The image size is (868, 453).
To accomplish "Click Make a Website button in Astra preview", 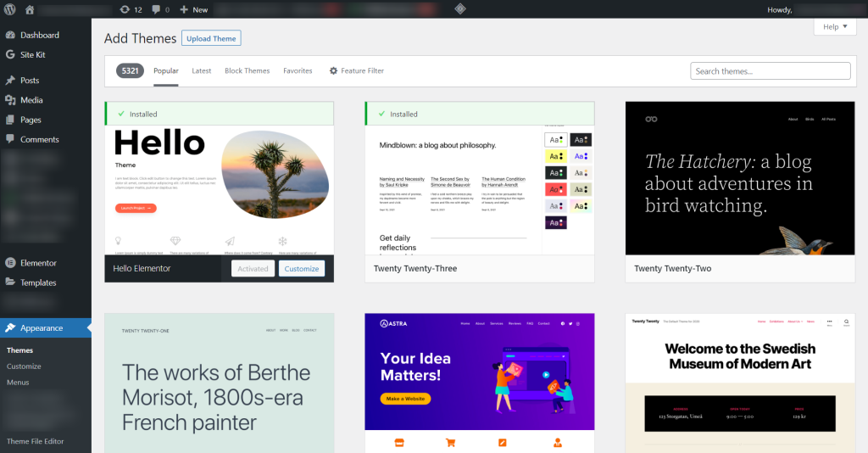I will [405, 398].
